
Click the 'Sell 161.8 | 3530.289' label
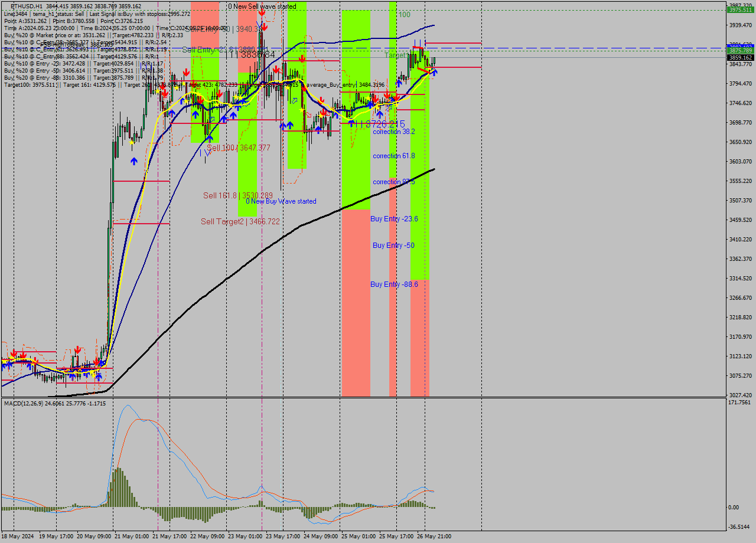coord(238,195)
